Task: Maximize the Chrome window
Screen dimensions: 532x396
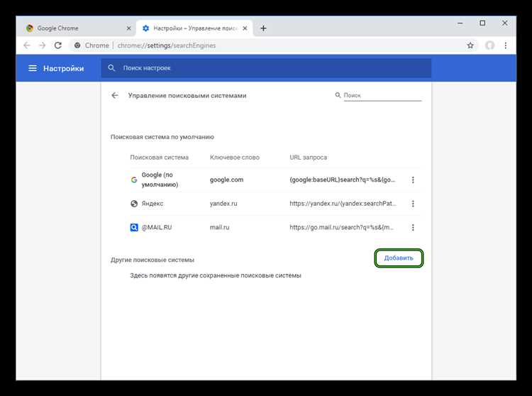Action: (x=482, y=23)
